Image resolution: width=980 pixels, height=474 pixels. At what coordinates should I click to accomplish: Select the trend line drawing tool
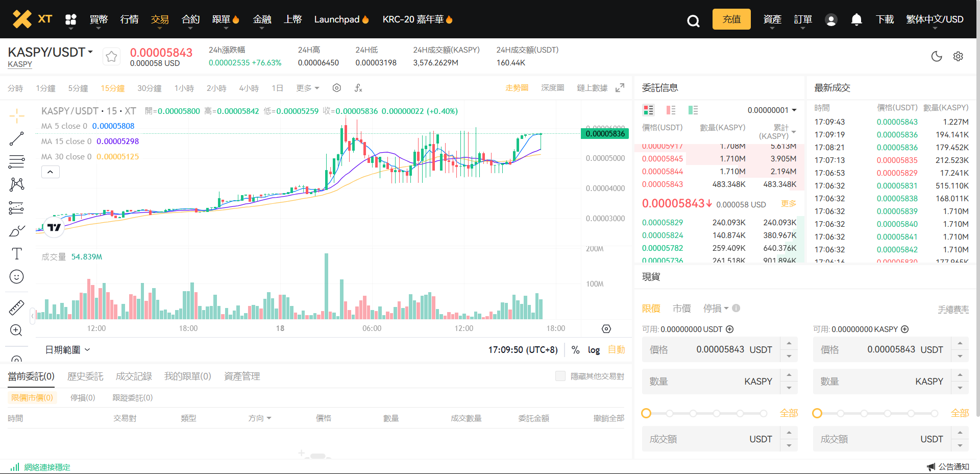[17, 139]
